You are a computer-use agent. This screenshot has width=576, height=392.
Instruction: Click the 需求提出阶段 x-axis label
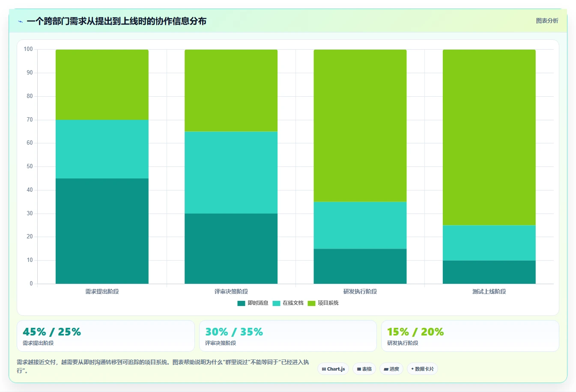tap(102, 291)
